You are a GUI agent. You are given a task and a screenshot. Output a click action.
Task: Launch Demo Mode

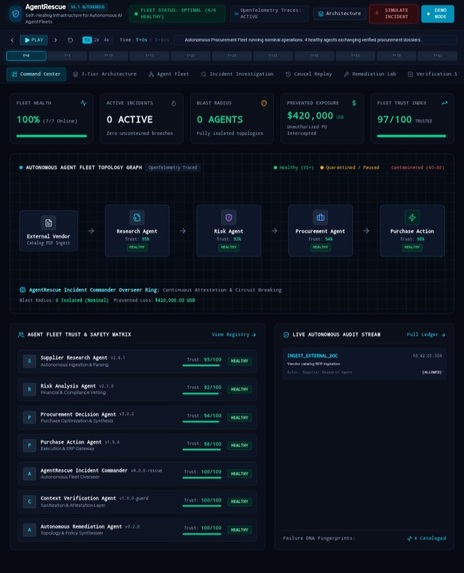(x=437, y=14)
